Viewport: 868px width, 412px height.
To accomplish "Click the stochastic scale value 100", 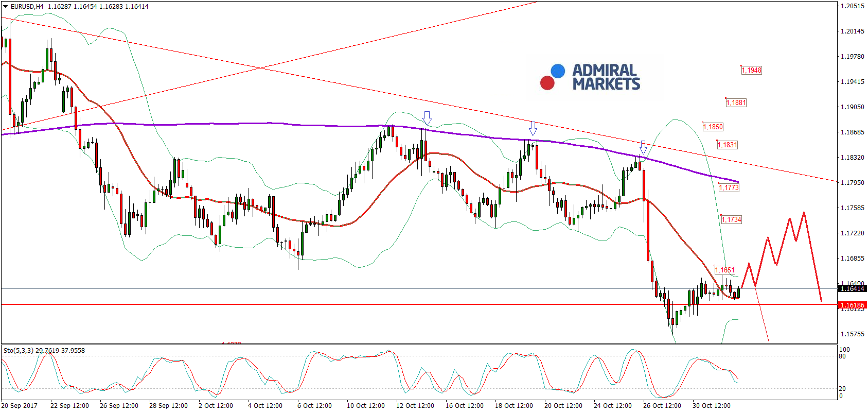I will (x=844, y=350).
